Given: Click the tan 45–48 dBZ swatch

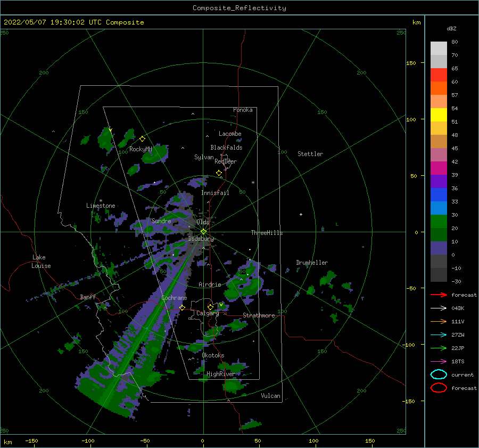Looking at the screenshot, I should click(x=439, y=142).
